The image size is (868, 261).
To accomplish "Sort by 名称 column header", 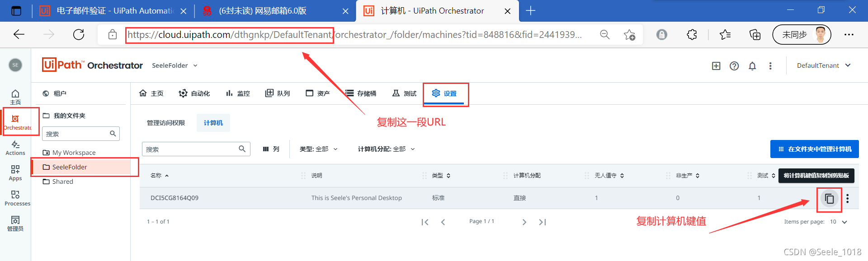I will coord(160,176).
